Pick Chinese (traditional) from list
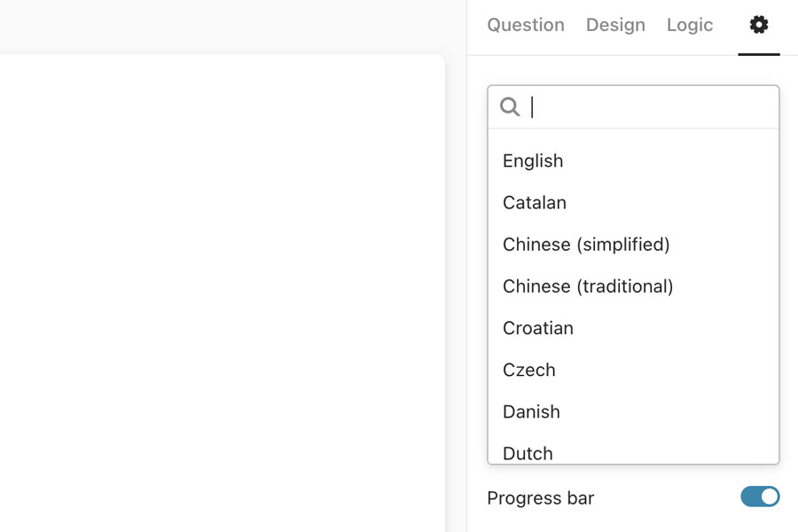 pos(588,286)
